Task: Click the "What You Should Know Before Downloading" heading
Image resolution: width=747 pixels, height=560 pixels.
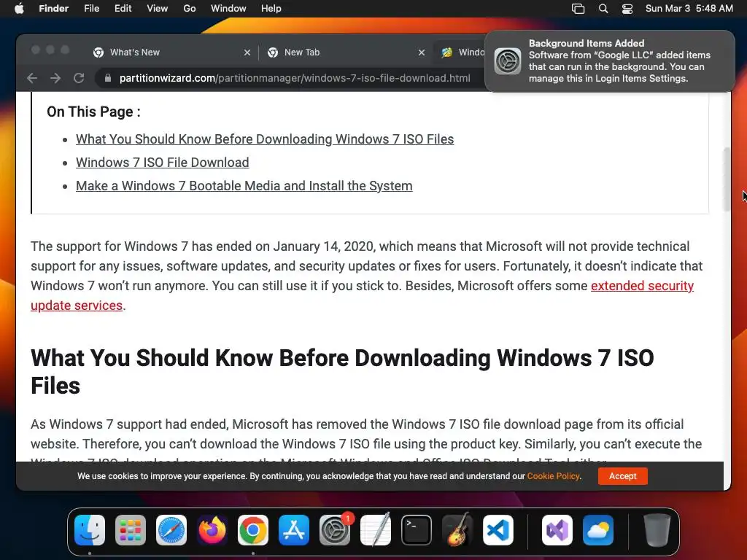Action: pyautogui.click(x=342, y=372)
